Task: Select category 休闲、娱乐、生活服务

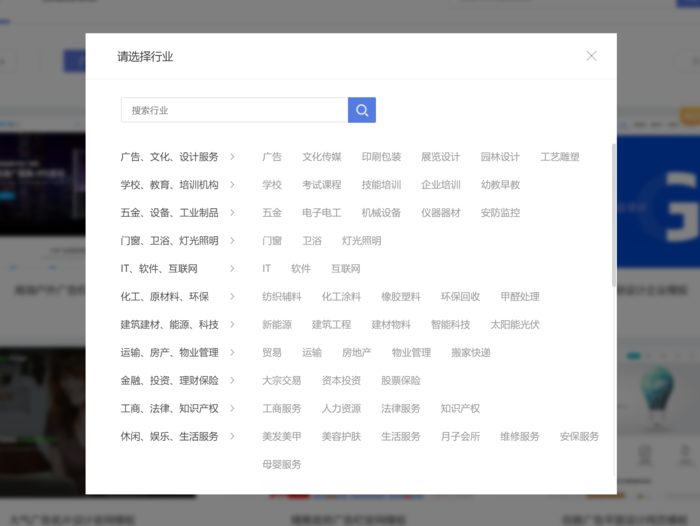Action: [170, 436]
